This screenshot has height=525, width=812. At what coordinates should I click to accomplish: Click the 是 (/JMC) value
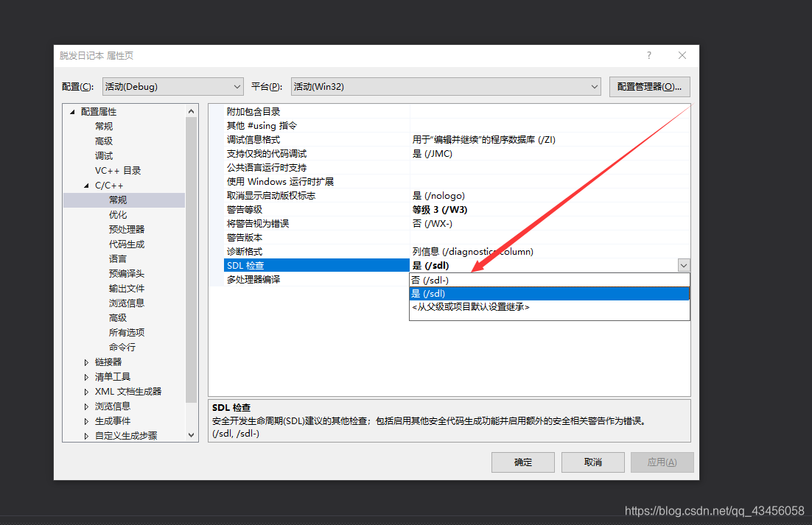432,154
